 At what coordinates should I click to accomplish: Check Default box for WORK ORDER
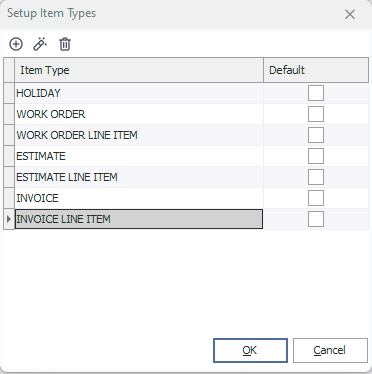316,114
